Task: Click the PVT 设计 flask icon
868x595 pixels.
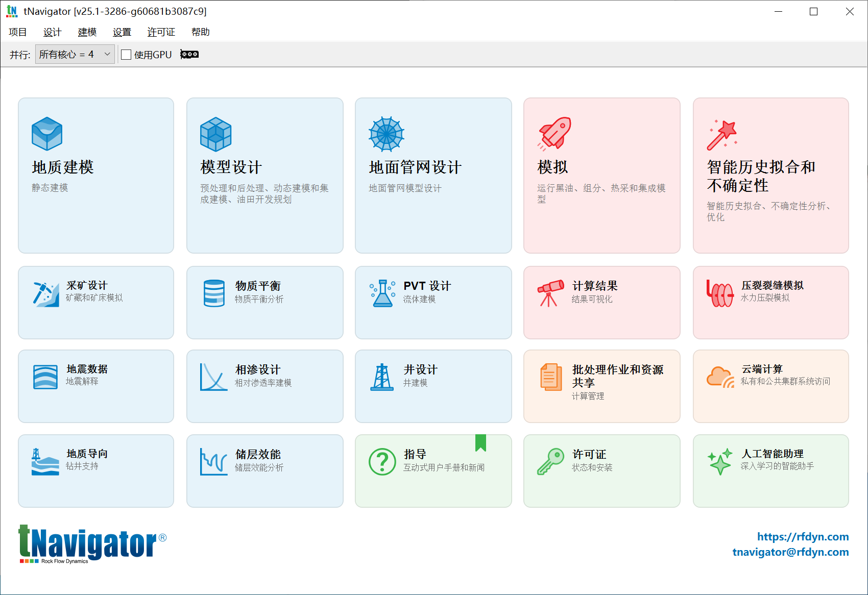Action: [382, 293]
